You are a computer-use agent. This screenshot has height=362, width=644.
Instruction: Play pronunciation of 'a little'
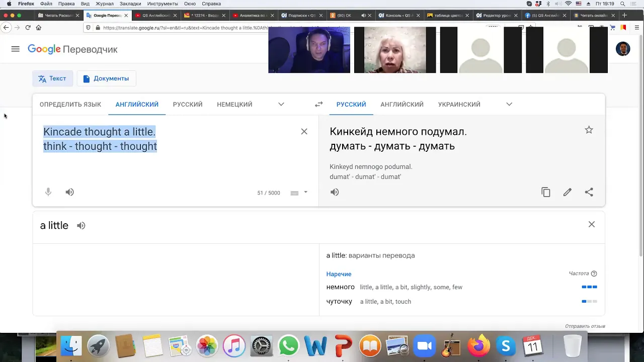tap(81, 226)
